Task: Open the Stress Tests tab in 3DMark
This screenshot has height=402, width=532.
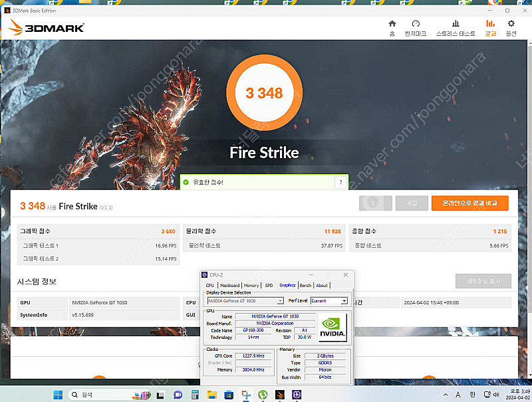Action: tap(456, 28)
